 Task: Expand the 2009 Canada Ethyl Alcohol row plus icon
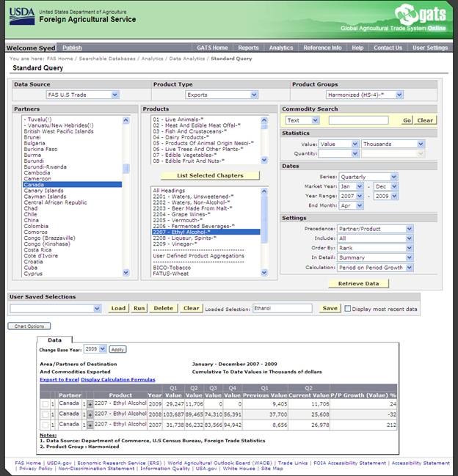90,404
